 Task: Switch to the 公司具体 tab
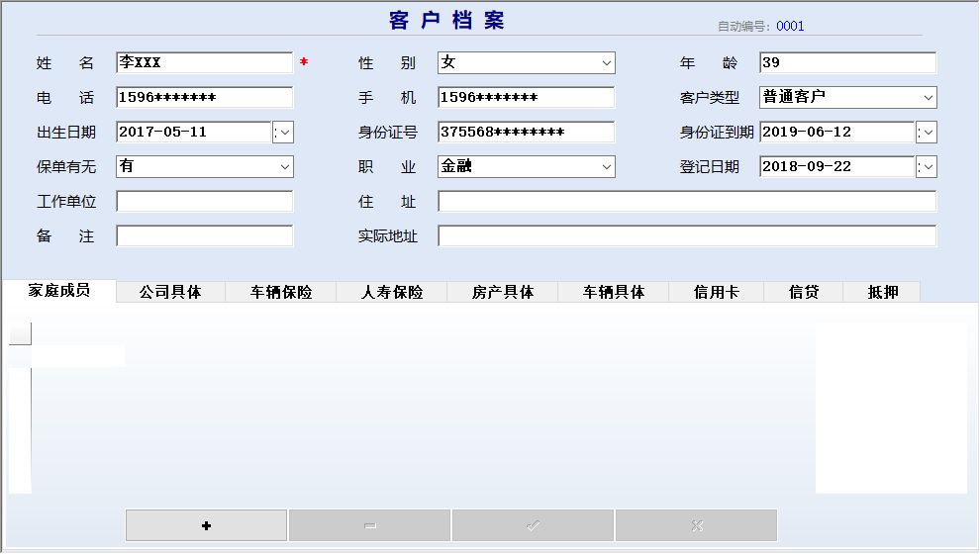click(x=170, y=292)
